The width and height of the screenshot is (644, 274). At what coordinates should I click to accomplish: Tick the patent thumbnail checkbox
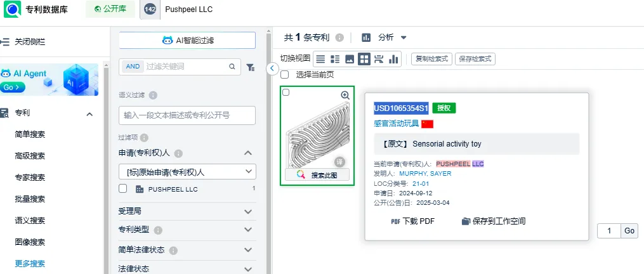[x=286, y=93]
